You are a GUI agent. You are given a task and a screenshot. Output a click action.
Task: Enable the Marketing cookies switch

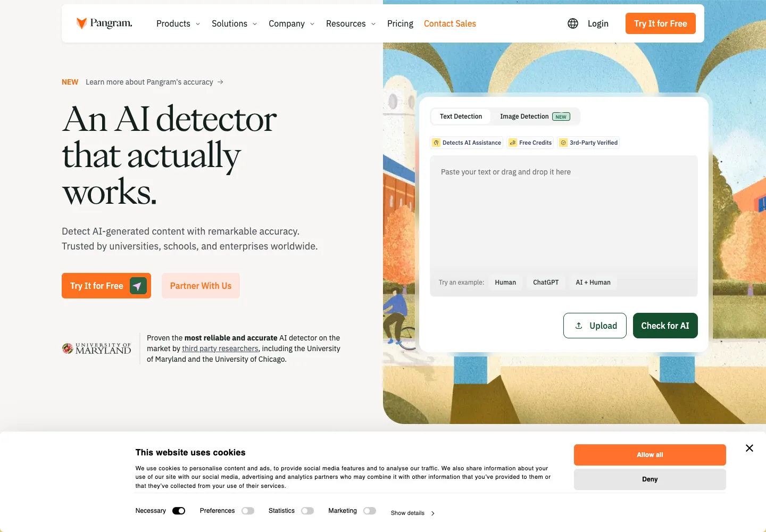click(x=370, y=511)
